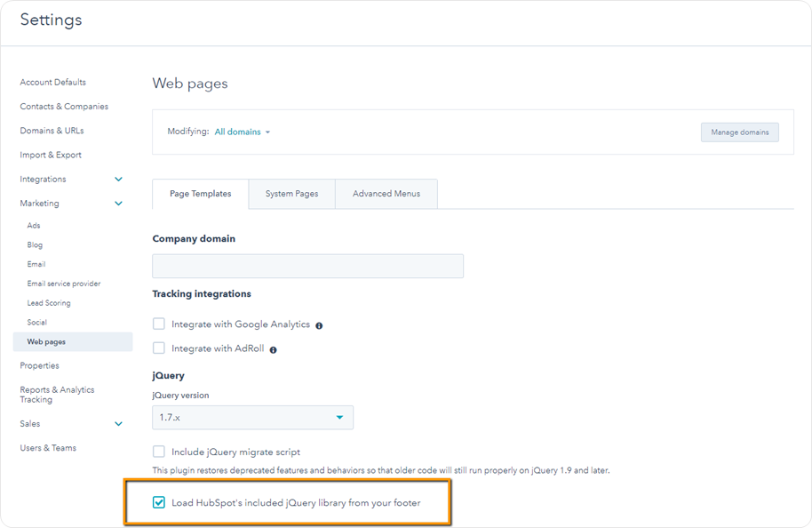
Task: Expand the Sales sidebar section
Action: coord(118,424)
